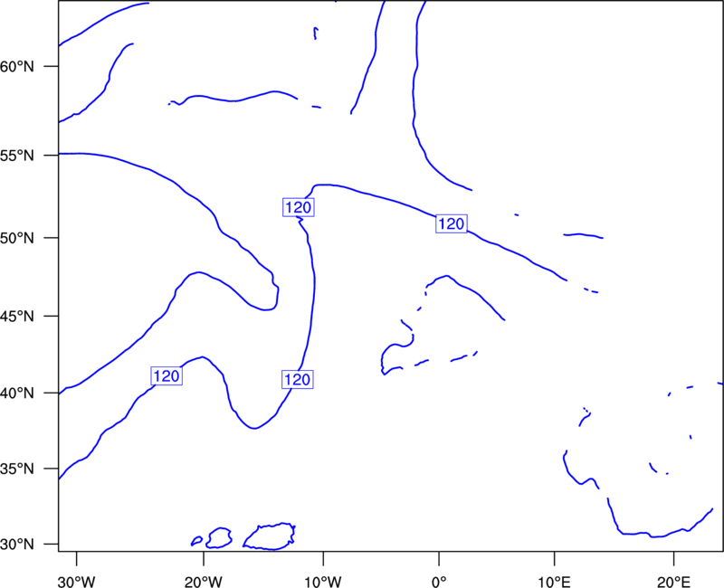Image resolution: width=724 pixels, height=588 pixels.
Task: Click the 55°N latitude label
Action: [x=16, y=156]
